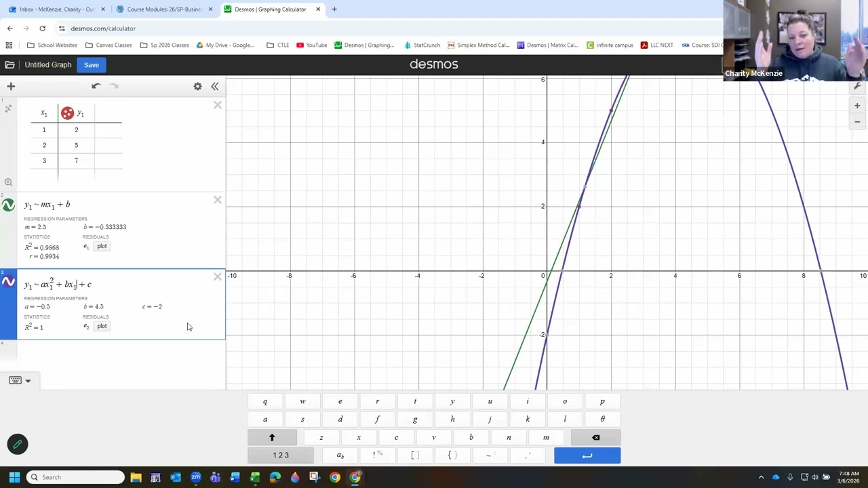Image resolution: width=868 pixels, height=488 pixels.
Task: Tap the curly braces key
Action: 452,455
